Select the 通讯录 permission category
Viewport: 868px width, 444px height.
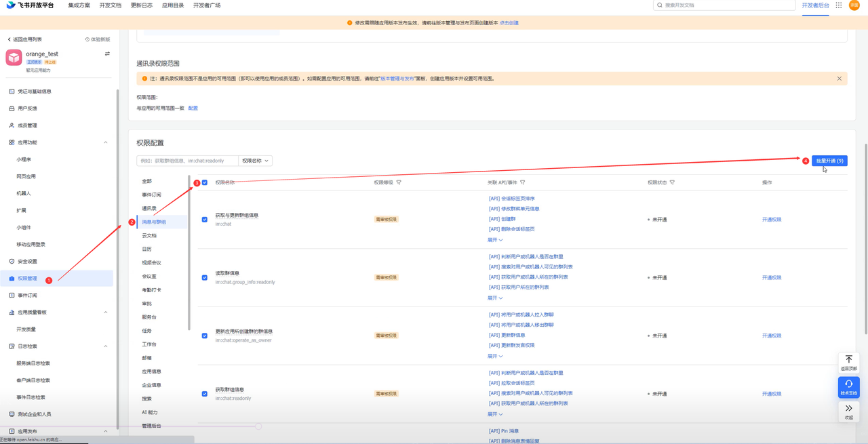149,208
